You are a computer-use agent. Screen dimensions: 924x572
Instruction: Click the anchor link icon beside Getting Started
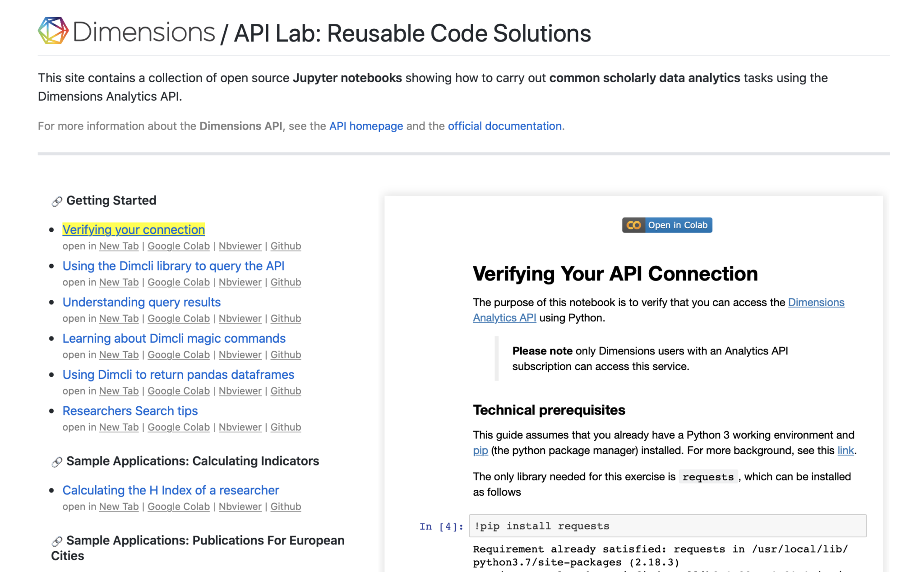pyautogui.click(x=56, y=201)
